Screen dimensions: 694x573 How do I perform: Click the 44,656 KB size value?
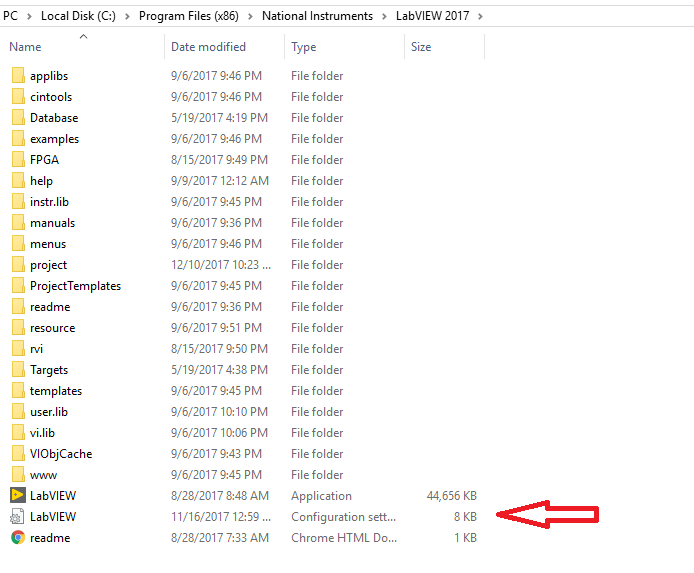451,496
